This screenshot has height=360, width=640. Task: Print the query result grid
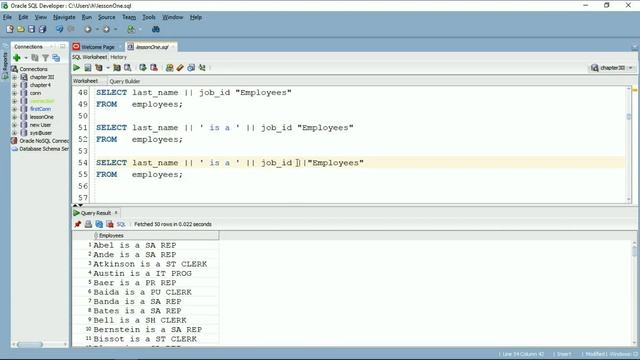point(88,224)
